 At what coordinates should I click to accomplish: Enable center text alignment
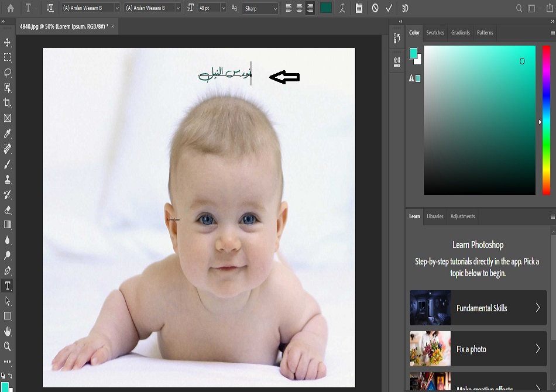299,8
